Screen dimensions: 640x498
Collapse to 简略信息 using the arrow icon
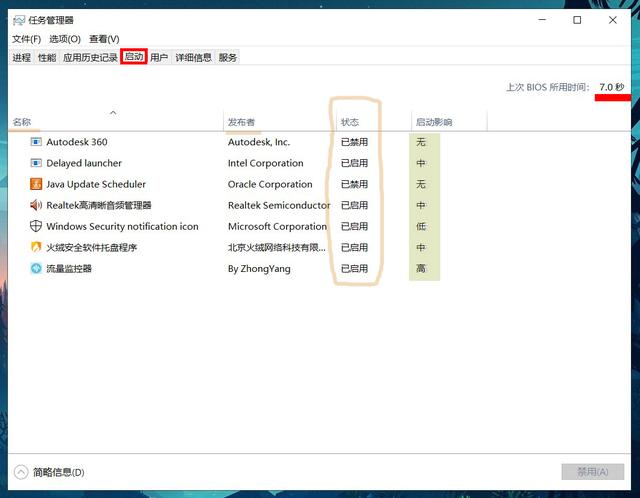tap(21, 472)
